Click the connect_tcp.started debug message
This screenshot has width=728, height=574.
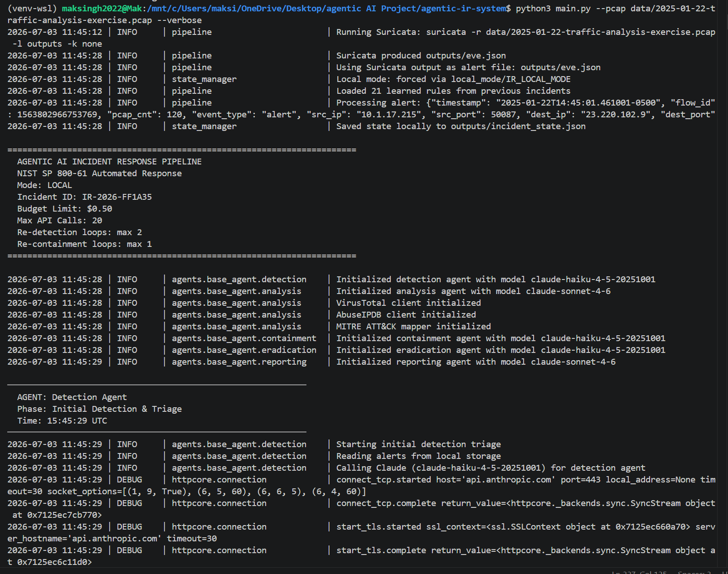526,480
